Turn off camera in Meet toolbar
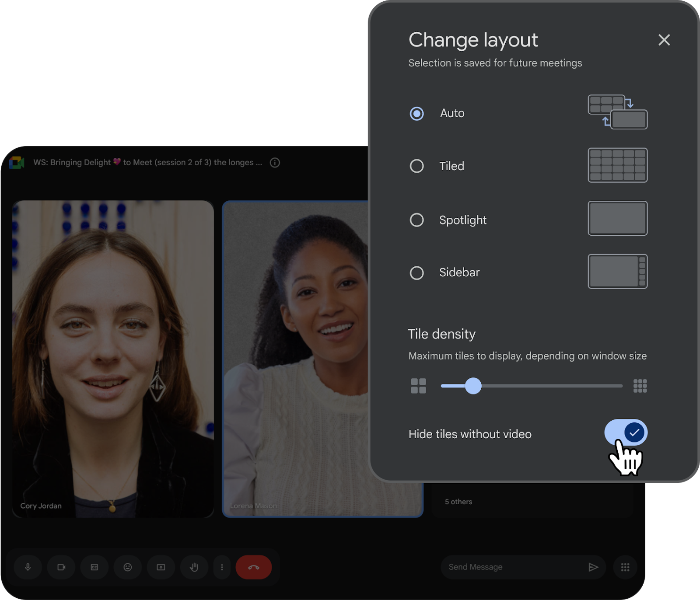This screenshot has height=600, width=700. [61, 567]
